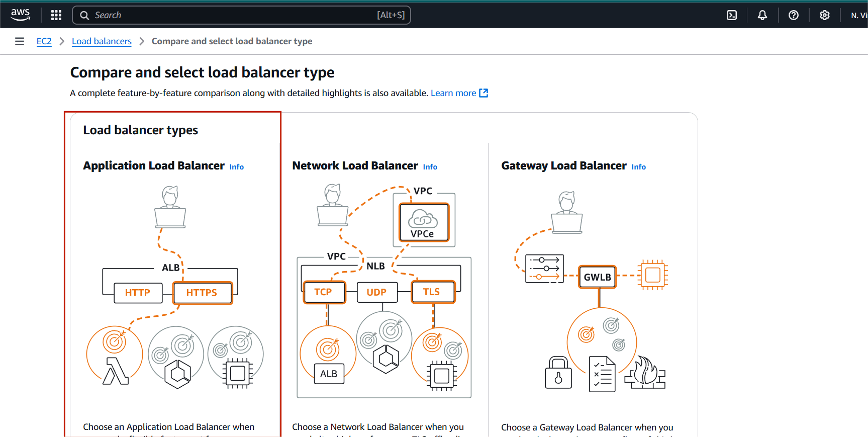
Task: Click the 'Gateway Load Balancer' heading
Action: click(564, 166)
